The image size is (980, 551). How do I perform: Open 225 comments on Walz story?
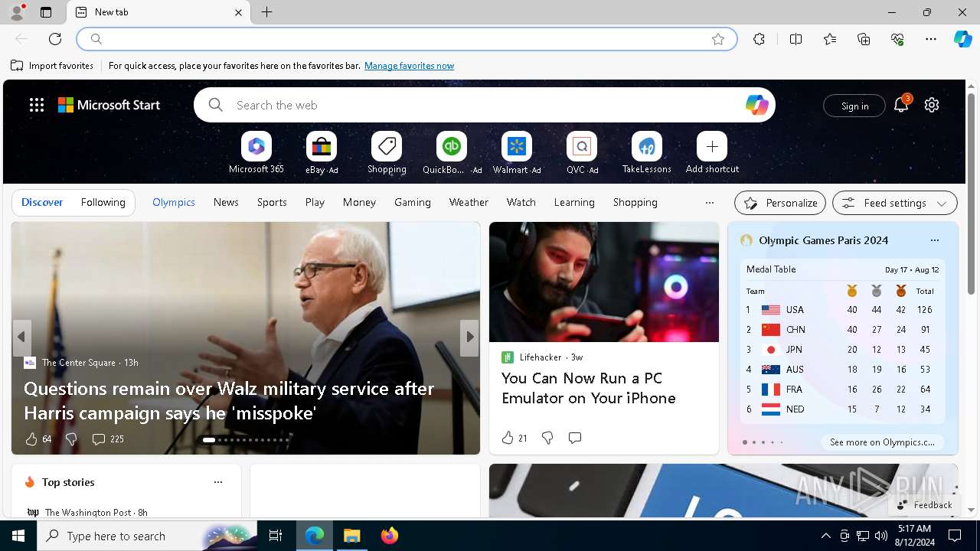pyautogui.click(x=107, y=439)
